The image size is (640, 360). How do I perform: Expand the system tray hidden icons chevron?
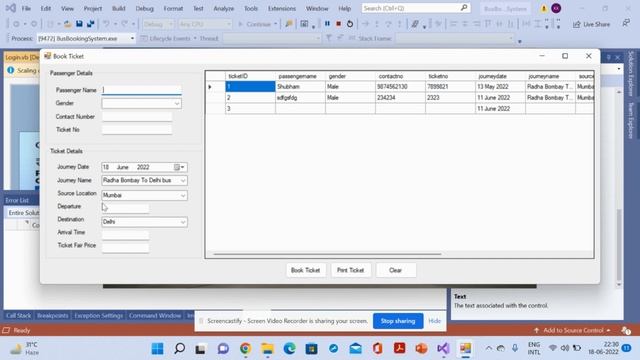tap(488, 348)
